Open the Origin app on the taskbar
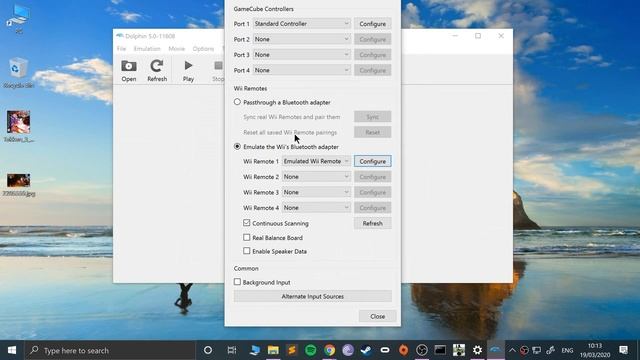640x360 pixels. (x=403, y=350)
